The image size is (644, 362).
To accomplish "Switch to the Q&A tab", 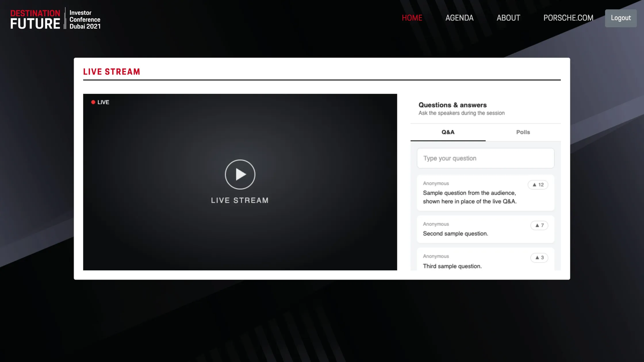I will coord(448,132).
